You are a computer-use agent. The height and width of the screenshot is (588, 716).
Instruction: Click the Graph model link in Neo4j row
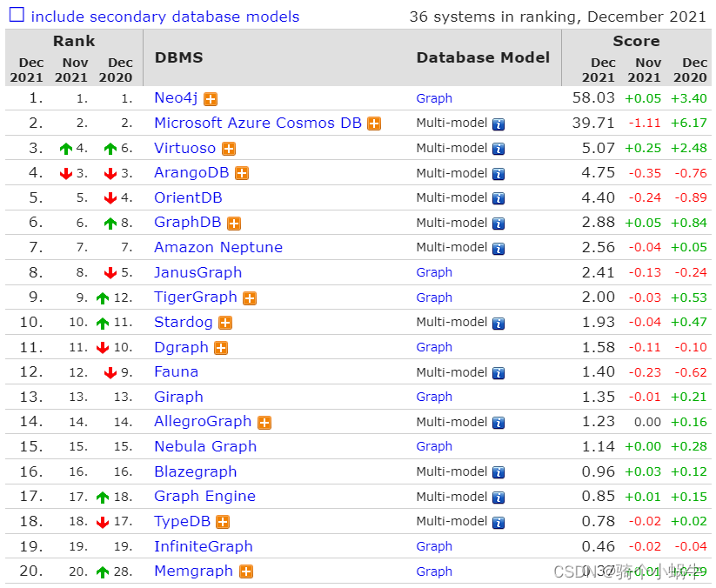coord(434,98)
